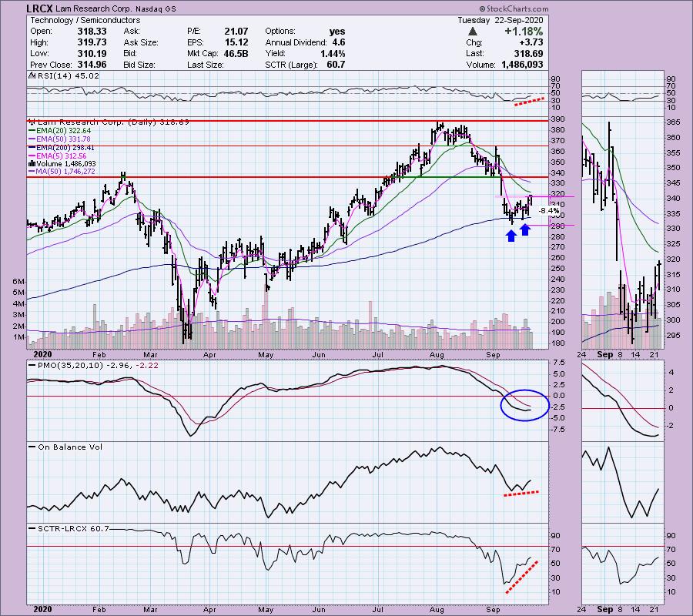Viewport: 693px width, 616px height.
Task: Click the Prev Close value 314.96
Action: point(92,65)
